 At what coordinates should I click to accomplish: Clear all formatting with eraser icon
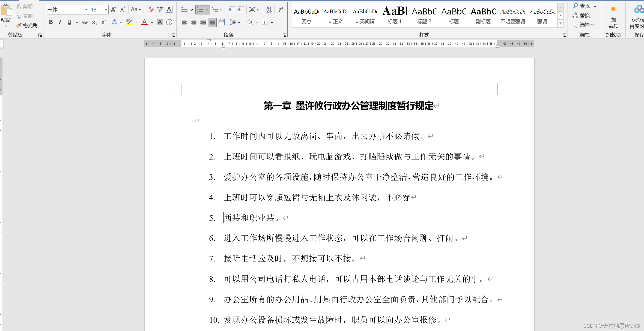(x=151, y=10)
